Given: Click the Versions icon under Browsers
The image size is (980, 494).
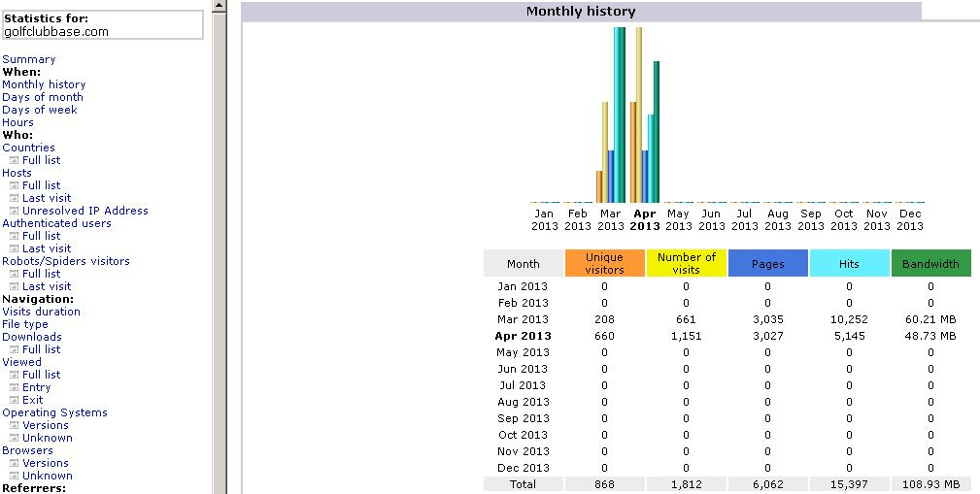Looking at the screenshot, I should click(x=14, y=463).
